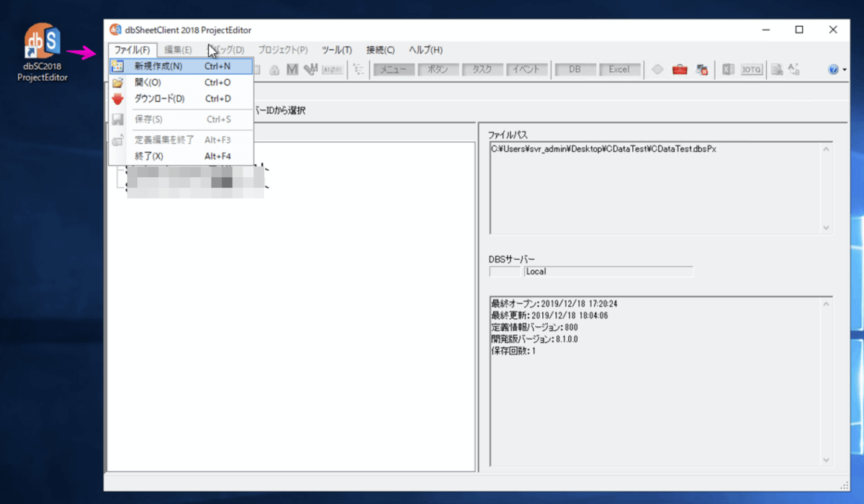Click the blue help question mark icon
This screenshot has width=864, height=504.
pos(833,70)
